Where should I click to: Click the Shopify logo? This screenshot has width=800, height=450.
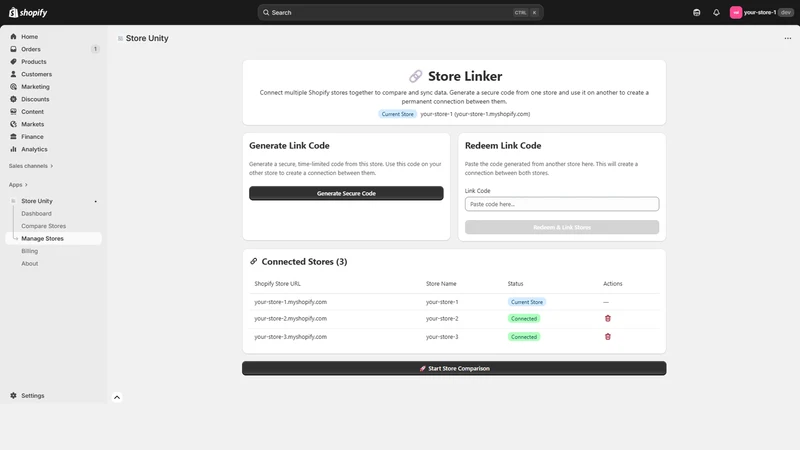(x=28, y=12)
